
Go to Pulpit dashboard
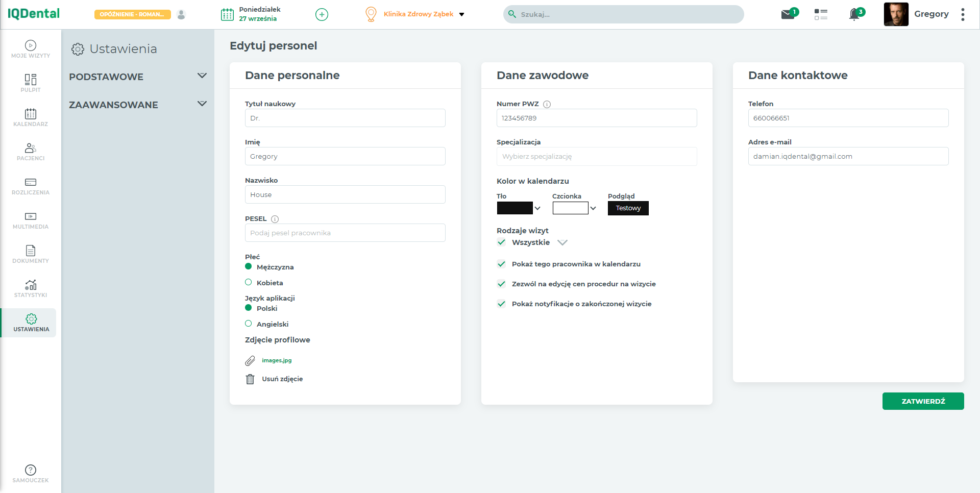(31, 84)
